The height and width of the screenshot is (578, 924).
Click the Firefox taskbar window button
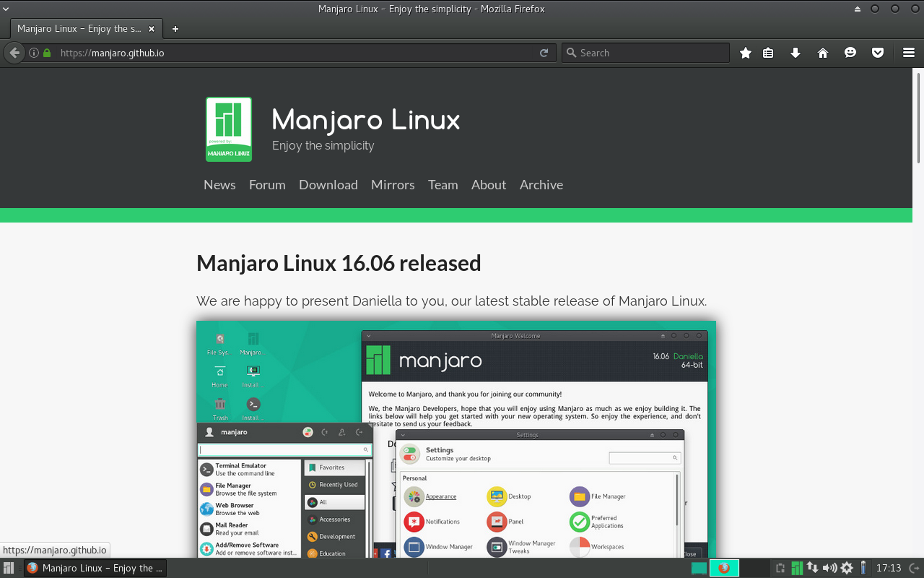coord(95,568)
